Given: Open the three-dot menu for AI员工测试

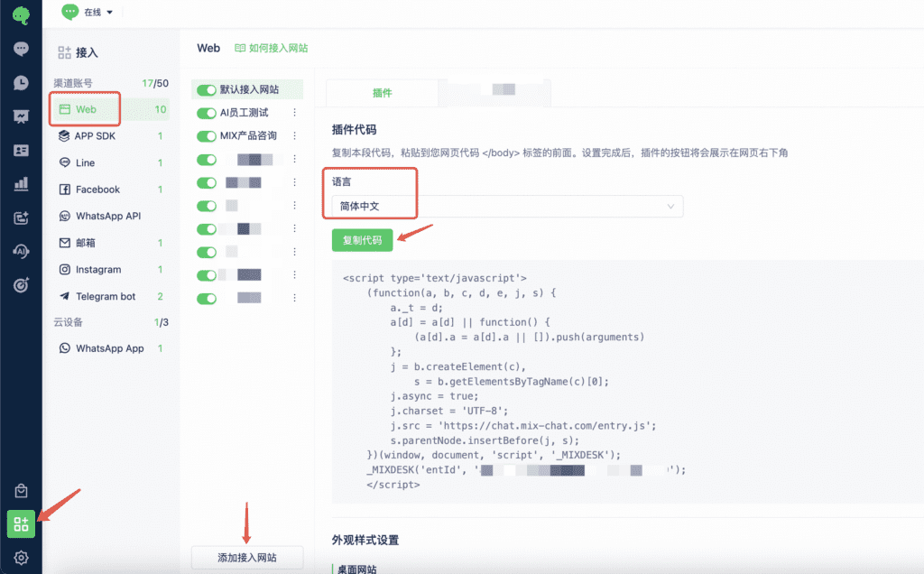Looking at the screenshot, I should coord(293,113).
